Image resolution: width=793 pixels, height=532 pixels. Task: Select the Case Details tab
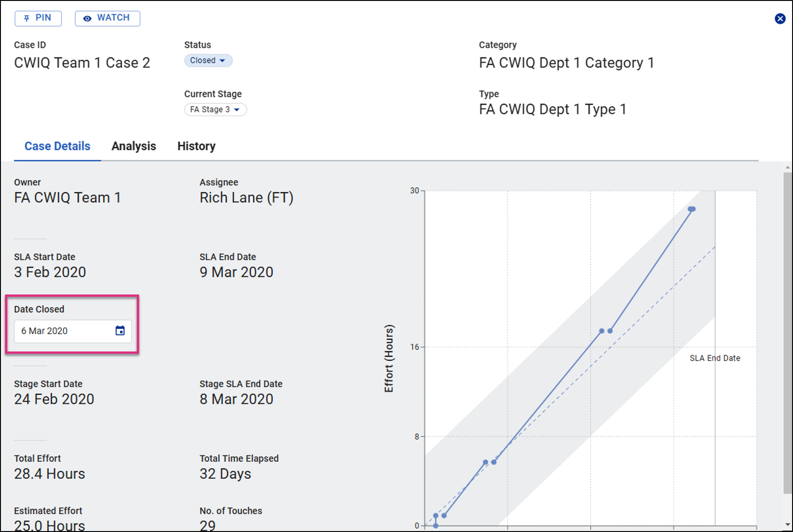[57, 146]
